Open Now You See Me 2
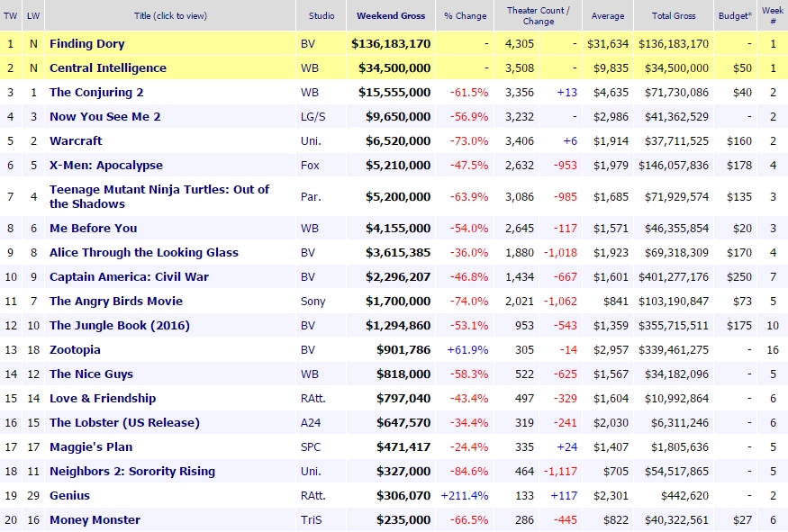Viewport: 788px width, 532px height. coord(105,116)
